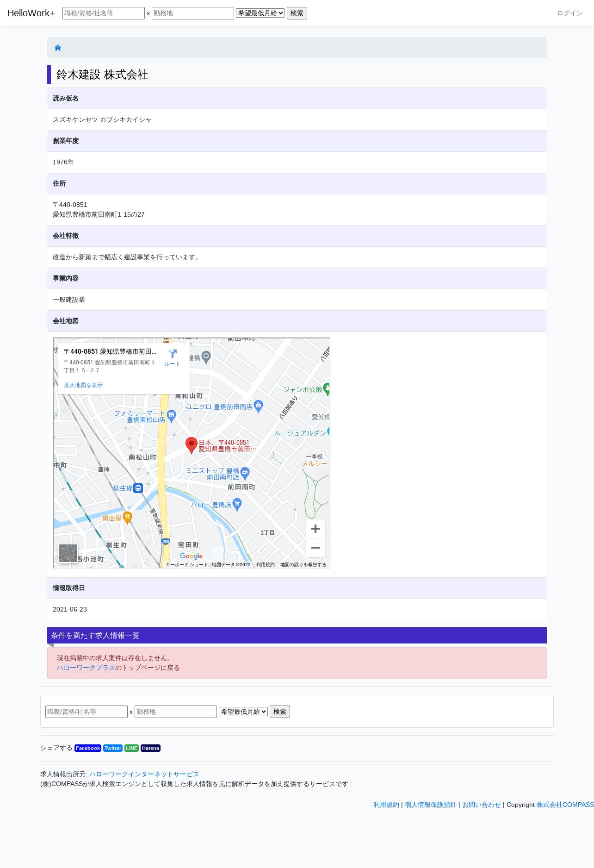
Task: Focus the top work location input field
Action: (x=193, y=13)
